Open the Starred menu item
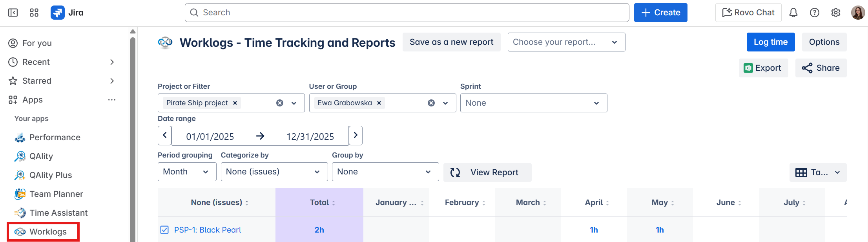 coord(37,81)
